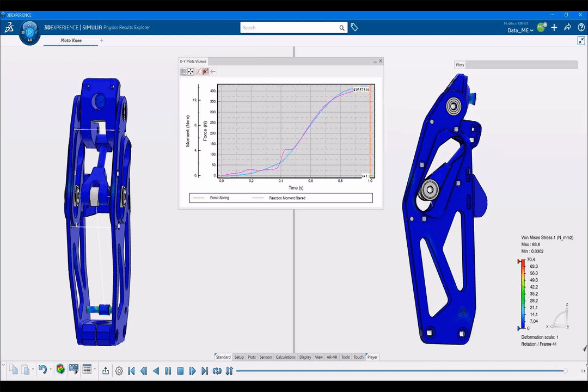Screen dimensions: 588x392
Task: Pause the animation playback
Action: pos(168,371)
